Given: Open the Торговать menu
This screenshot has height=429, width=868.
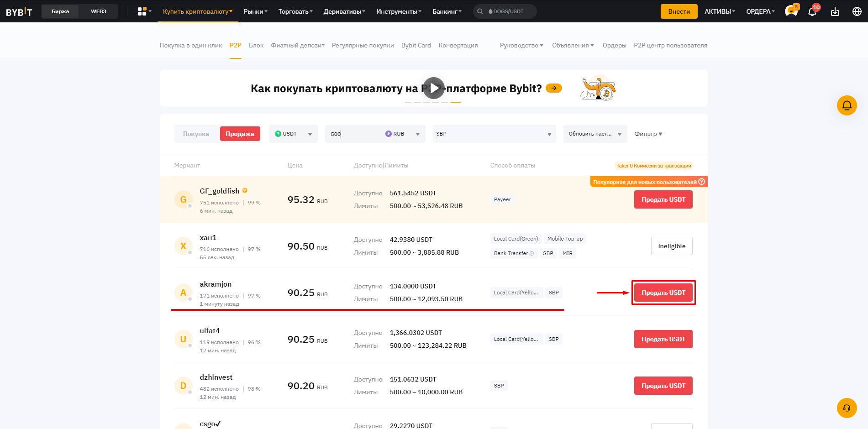Looking at the screenshot, I should [296, 11].
